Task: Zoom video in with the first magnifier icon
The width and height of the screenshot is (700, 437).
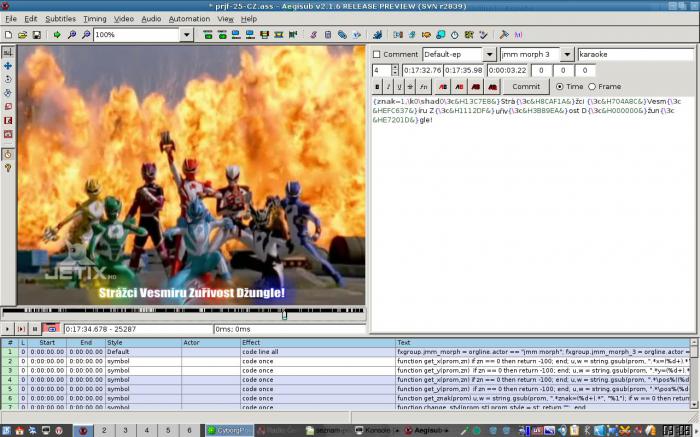Action: pos(71,34)
